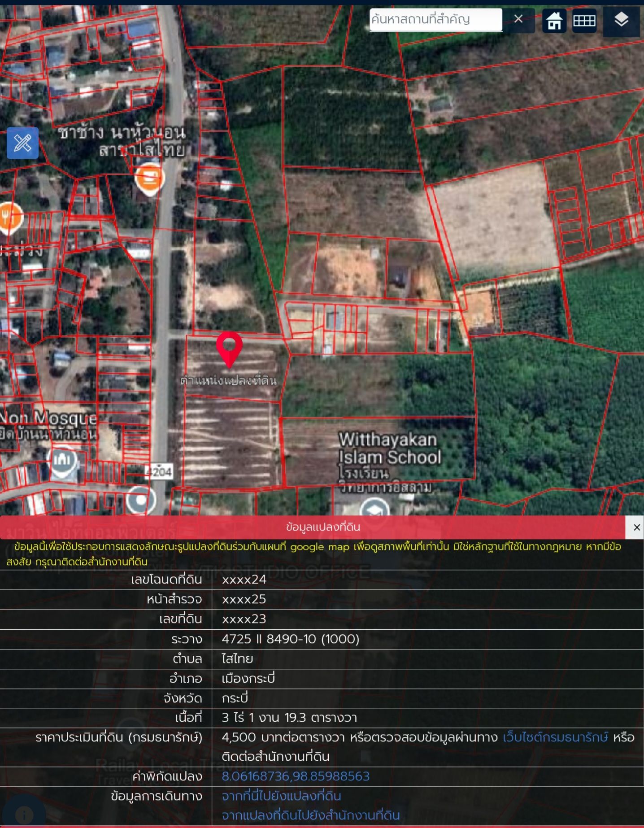Click the info icon at bottom left
Viewport: 644px width, 828px height.
(24, 814)
